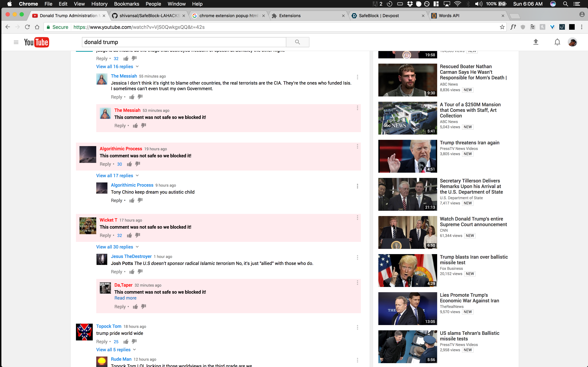Open the YouTube notifications bell
Viewport: 588px width, 367px height.
(x=557, y=42)
